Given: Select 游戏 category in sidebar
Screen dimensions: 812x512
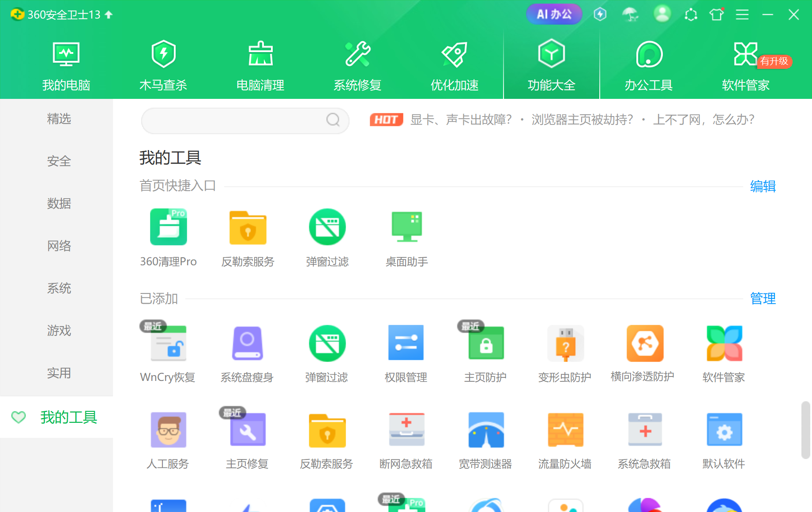Looking at the screenshot, I should coord(59,331).
